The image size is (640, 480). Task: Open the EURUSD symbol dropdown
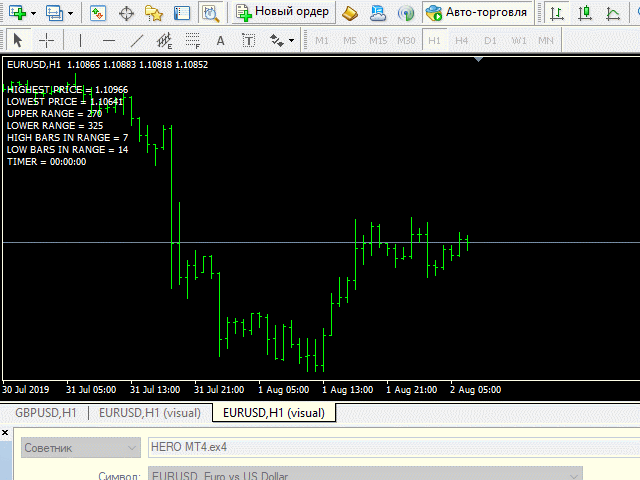pyautogui.click(x=365, y=475)
